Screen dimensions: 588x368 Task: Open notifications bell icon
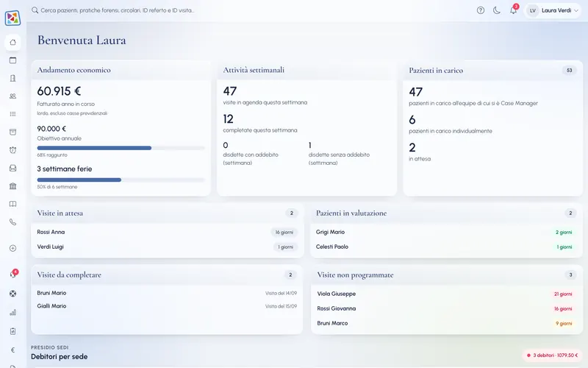[x=513, y=10]
